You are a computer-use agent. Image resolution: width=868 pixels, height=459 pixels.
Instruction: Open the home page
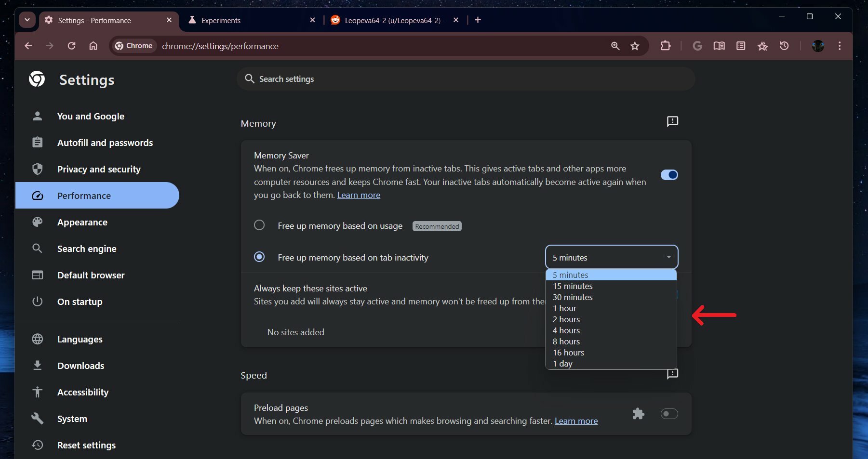coord(93,46)
